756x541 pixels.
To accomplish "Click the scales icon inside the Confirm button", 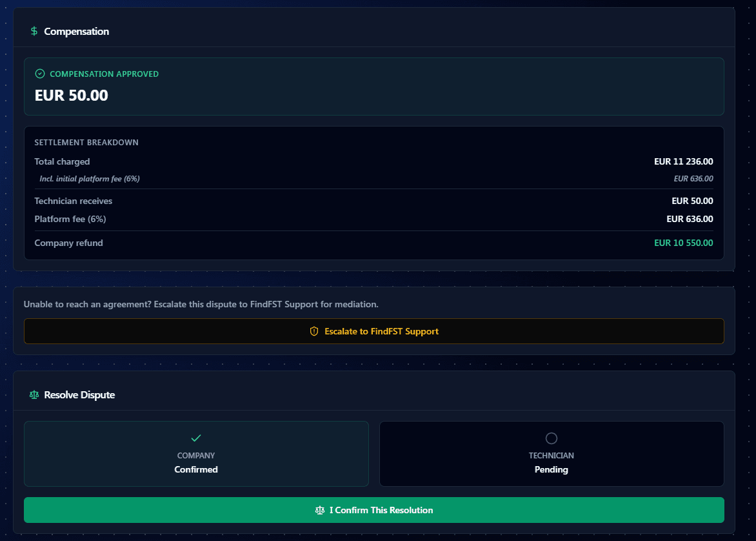I will (320, 510).
